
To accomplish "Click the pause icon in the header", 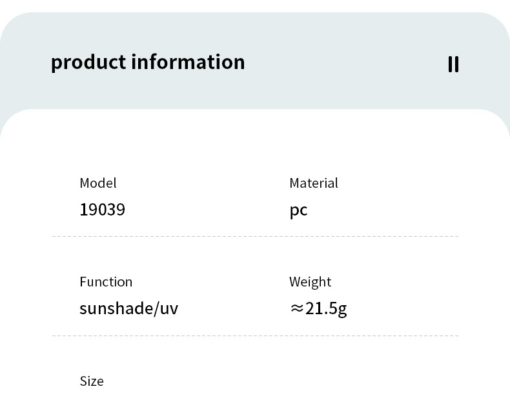I will 453,64.
